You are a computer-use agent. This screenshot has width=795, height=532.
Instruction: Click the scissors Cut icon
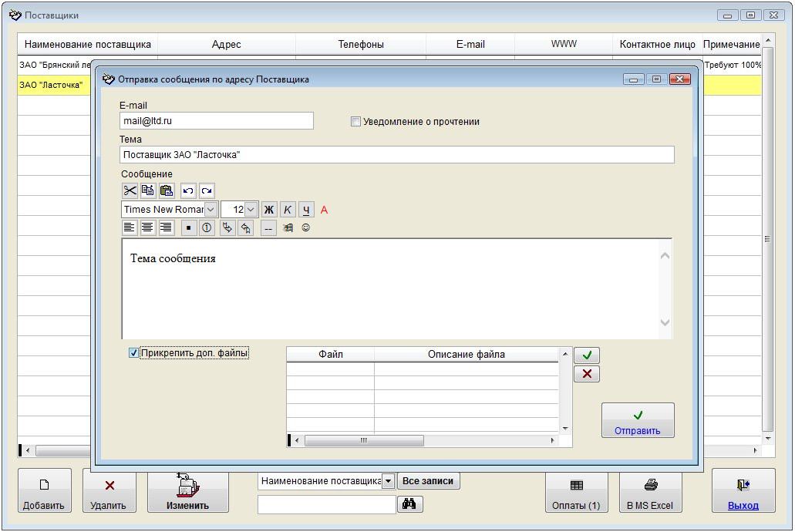tap(130, 190)
